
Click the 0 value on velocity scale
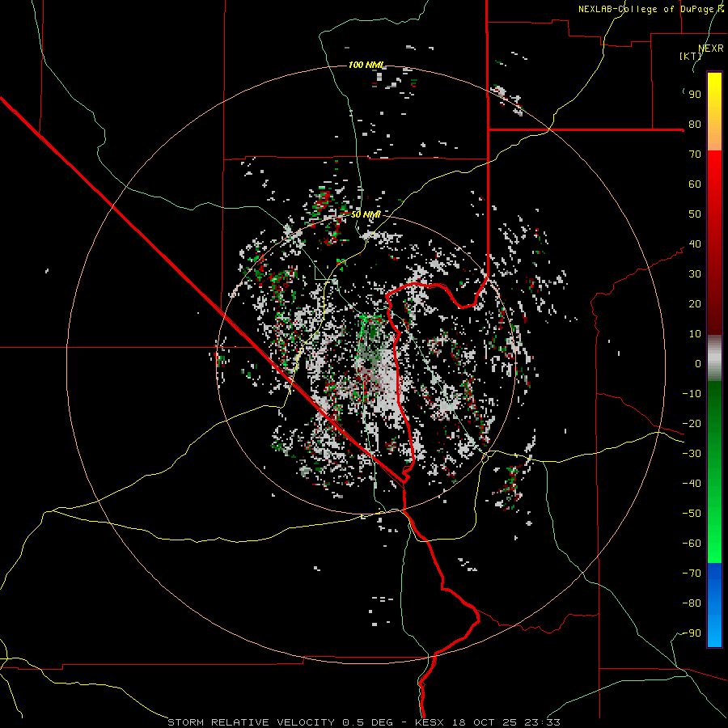(x=698, y=364)
